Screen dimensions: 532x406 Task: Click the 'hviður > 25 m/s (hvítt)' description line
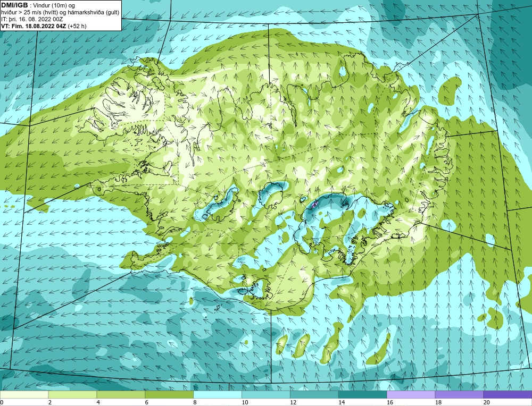60,13
